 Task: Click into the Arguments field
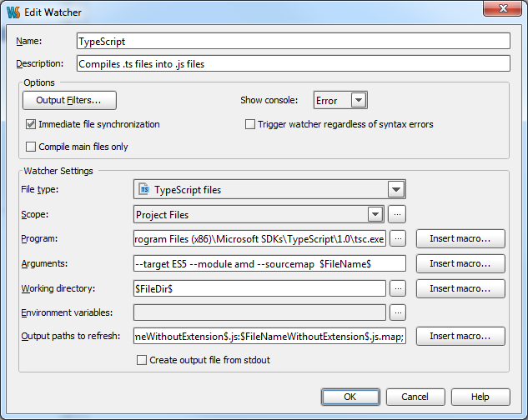click(269, 263)
